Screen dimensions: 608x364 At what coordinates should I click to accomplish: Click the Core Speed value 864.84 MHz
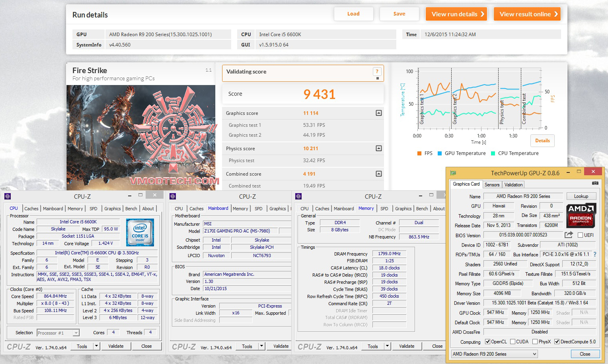click(x=55, y=296)
